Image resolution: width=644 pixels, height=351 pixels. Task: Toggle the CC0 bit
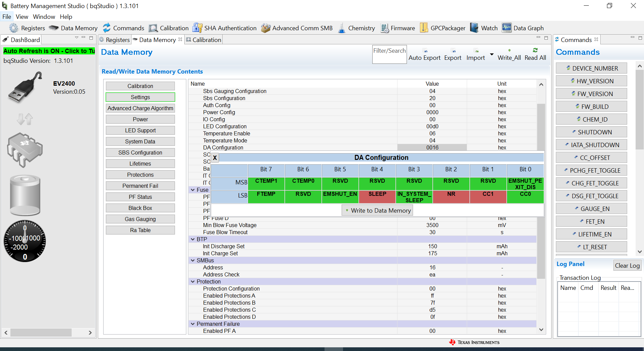(x=525, y=197)
